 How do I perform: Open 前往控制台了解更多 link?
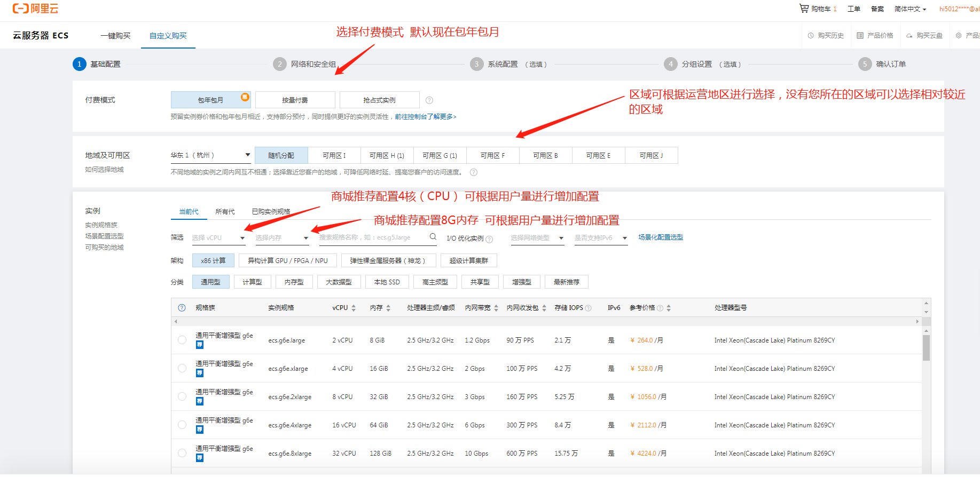pyautogui.click(x=426, y=116)
